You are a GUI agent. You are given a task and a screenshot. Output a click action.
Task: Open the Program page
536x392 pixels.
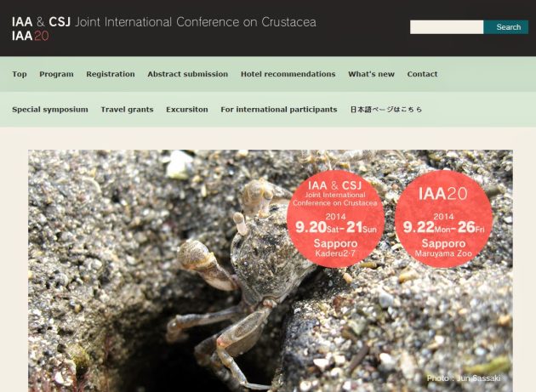click(56, 74)
